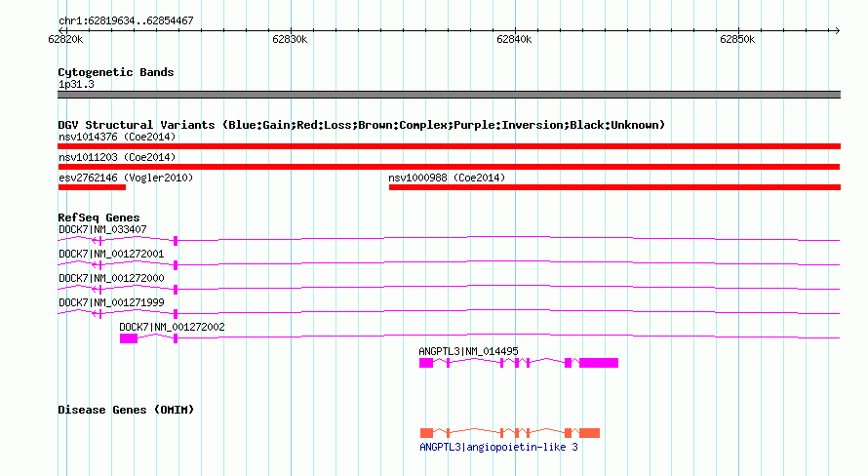
Task: Open the nsv1014376 (Coe2014) label
Action: click(x=117, y=137)
